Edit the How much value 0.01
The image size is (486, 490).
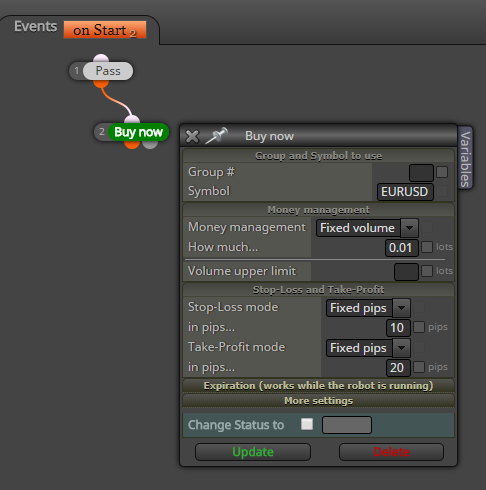pyautogui.click(x=401, y=248)
